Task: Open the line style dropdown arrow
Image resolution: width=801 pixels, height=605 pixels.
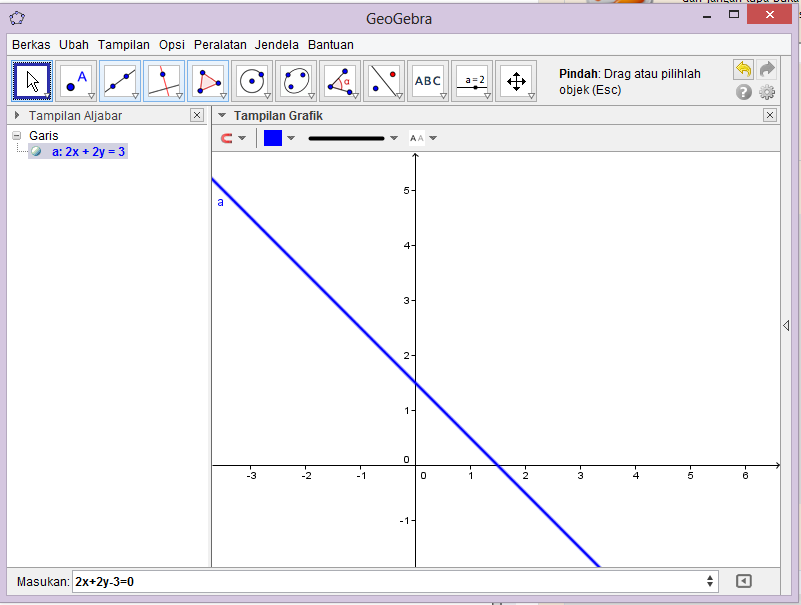Action: (394, 138)
